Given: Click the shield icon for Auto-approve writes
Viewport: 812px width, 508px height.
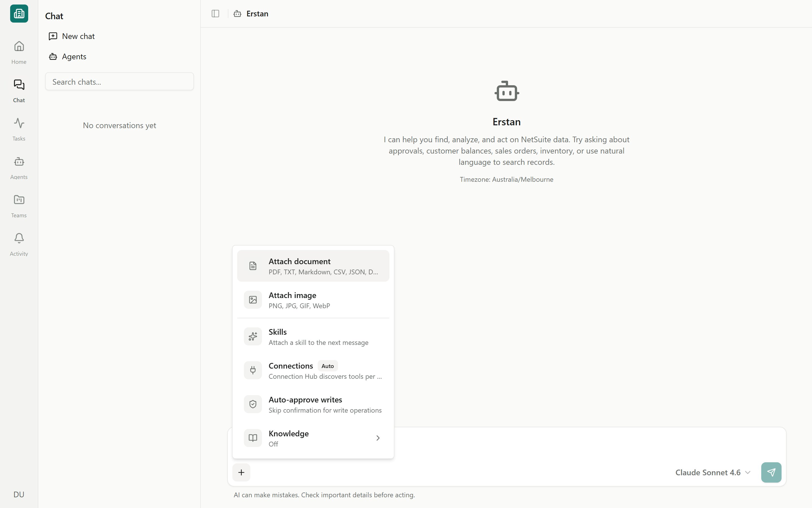Looking at the screenshot, I should tap(253, 404).
